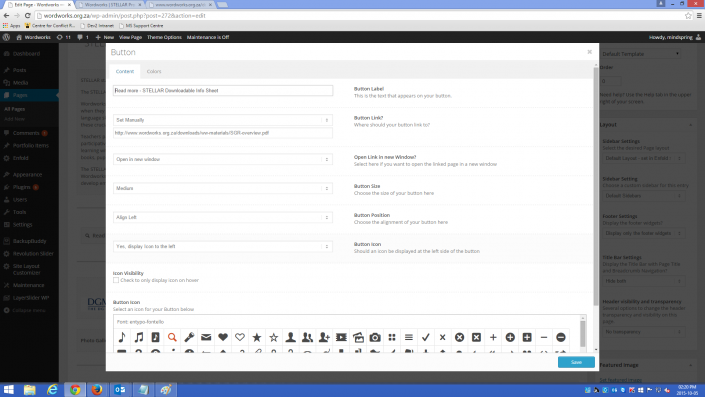Select the single user silhouette icon
This screenshot has width=705, height=397.
[290, 337]
